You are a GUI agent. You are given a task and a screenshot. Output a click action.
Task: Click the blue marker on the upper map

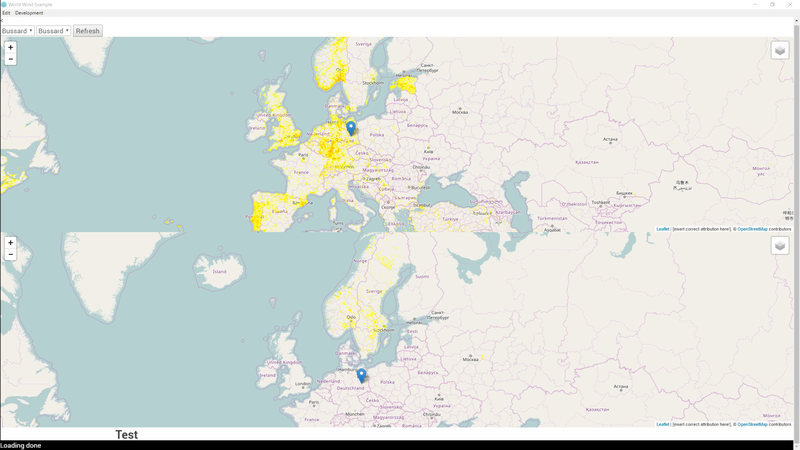(x=351, y=128)
